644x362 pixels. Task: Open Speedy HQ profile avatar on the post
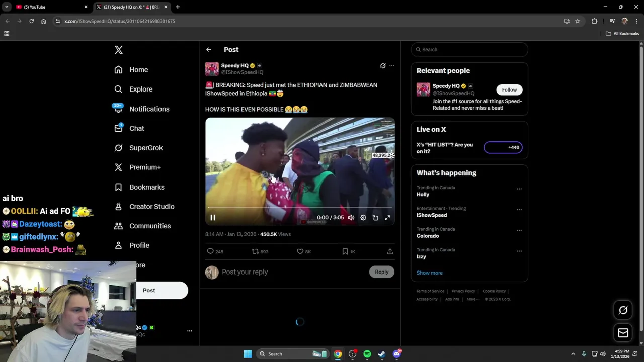pos(212,69)
